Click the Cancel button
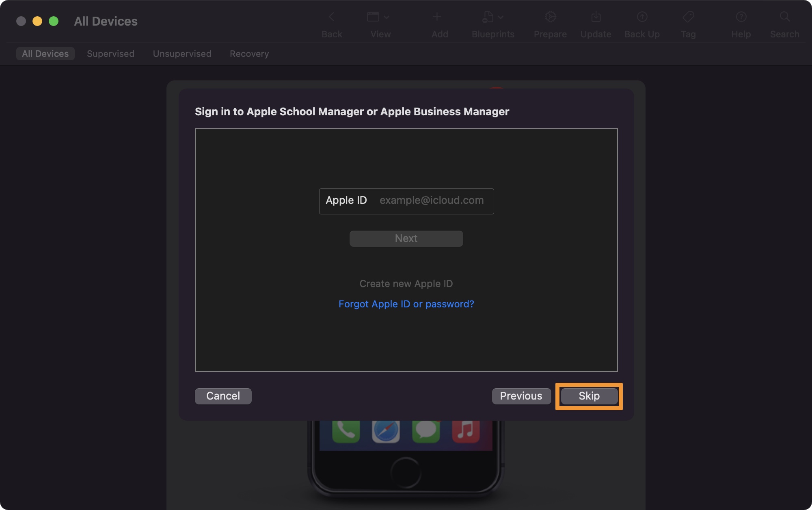The height and width of the screenshot is (510, 812). point(223,396)
